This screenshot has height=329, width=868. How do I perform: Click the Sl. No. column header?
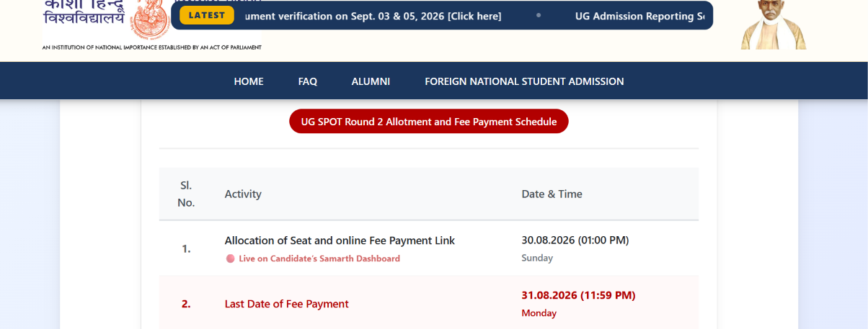coord(186,194)
